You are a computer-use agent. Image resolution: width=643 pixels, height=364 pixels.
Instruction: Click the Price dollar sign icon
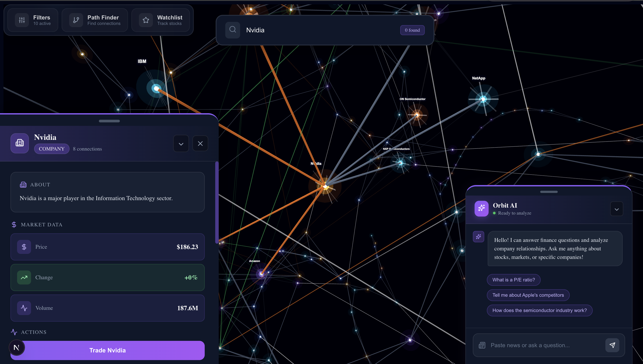point(24,247)
